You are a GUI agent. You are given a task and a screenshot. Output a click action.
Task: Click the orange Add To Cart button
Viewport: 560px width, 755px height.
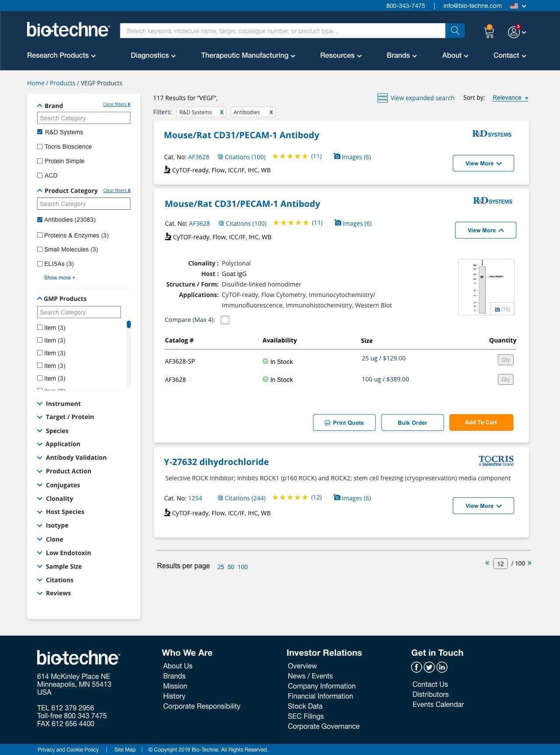[x=481, y=423]
